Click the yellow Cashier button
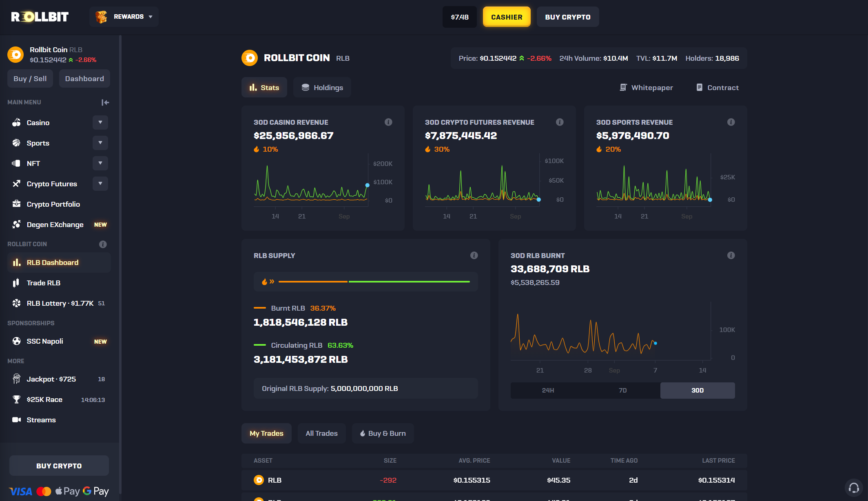This screenshot has width=868, height=501. coord(507,17)
